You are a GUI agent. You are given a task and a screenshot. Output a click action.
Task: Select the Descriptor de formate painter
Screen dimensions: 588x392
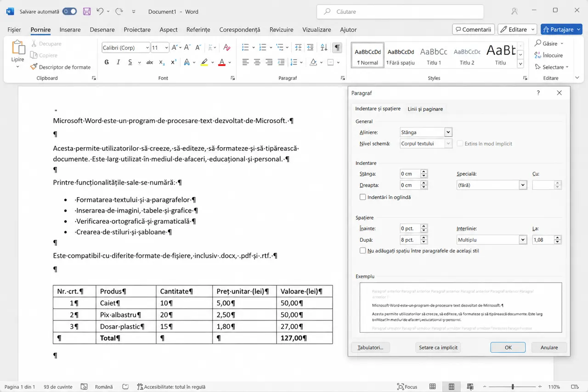coord(61,67)
